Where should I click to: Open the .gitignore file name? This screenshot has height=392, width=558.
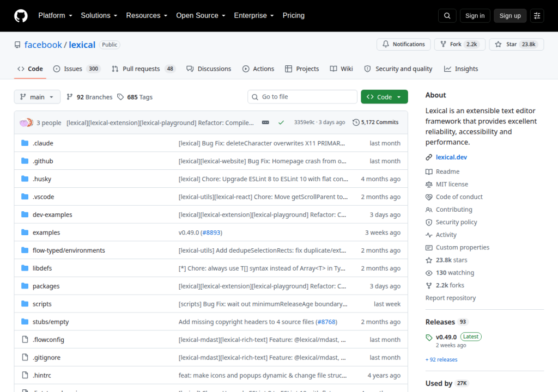pos(46,358)
